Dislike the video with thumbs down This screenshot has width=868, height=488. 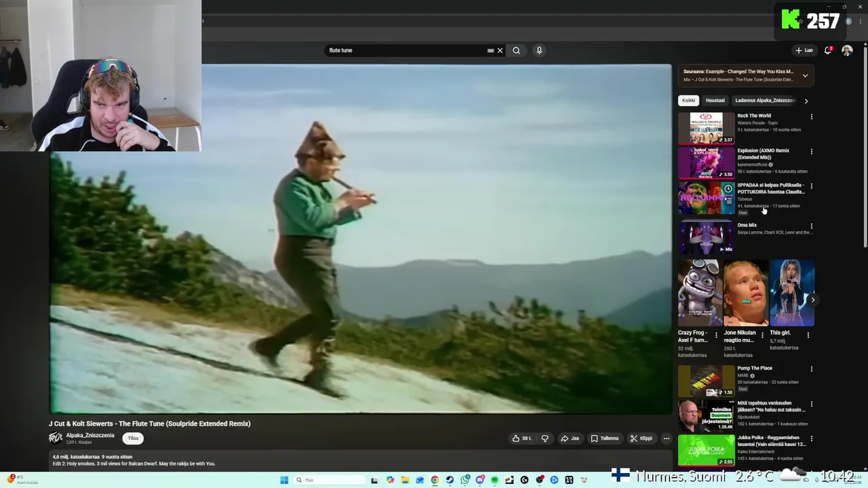click(545, 439)
